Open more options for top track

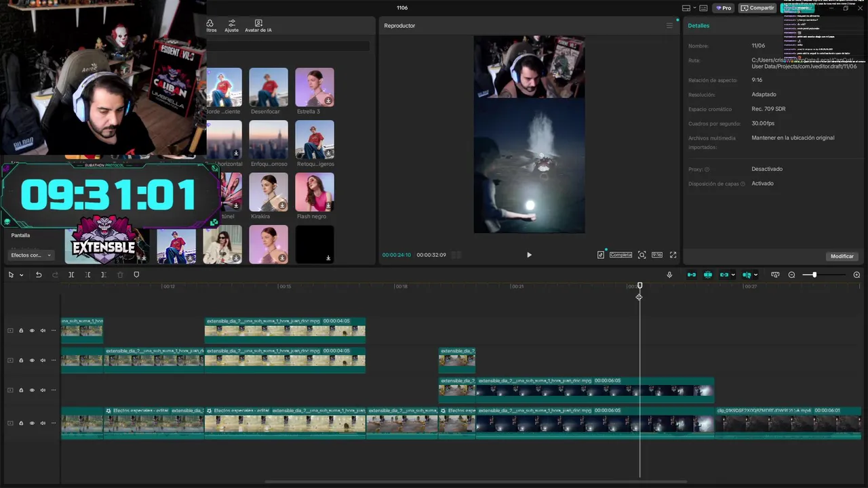pos(54,331)
